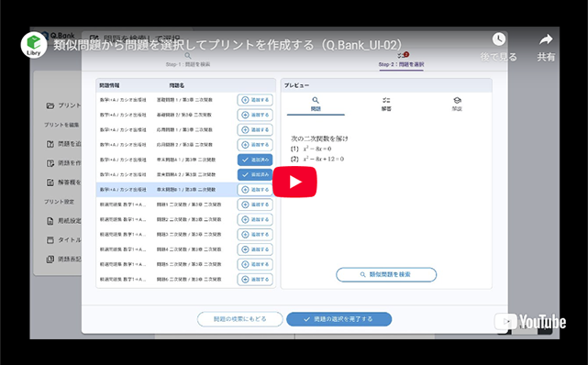Add 応用問題2 using its 追加する button
The image size is (588, 365).
[x=255, y=145]
